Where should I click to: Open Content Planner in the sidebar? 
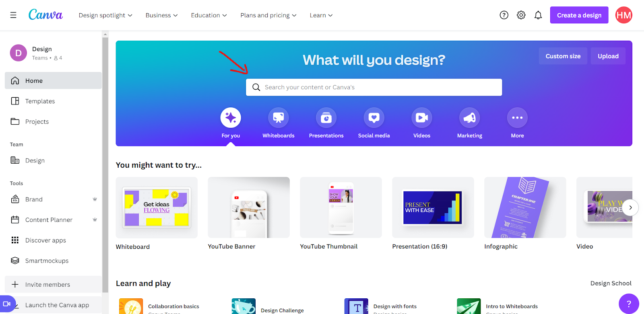pyautogui.click(x=53, y=220)
